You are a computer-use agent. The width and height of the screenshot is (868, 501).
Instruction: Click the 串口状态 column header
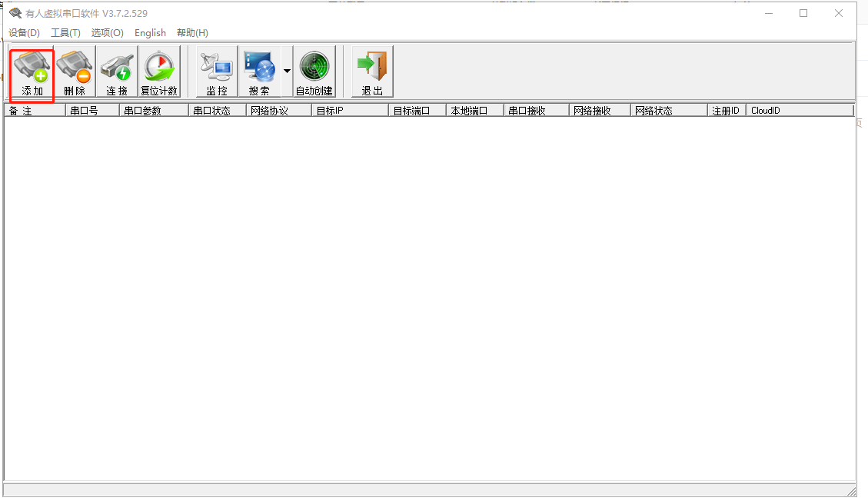click(x=218, y=111)
